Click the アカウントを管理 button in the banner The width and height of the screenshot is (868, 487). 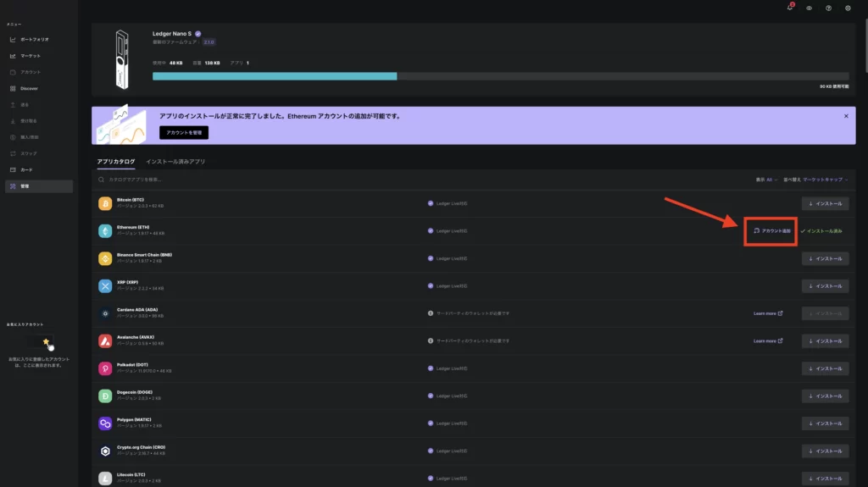click(184, 133)
